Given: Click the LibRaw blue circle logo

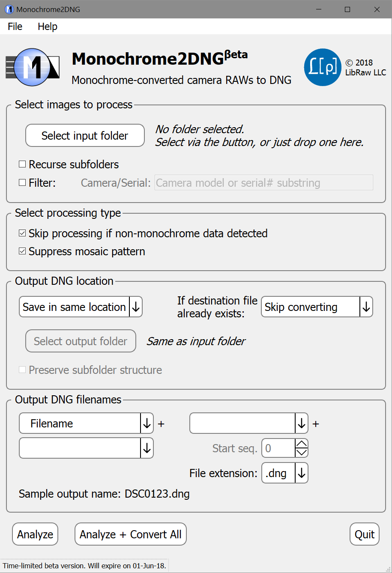Looking at the screenshot, I should pos(322,68).
